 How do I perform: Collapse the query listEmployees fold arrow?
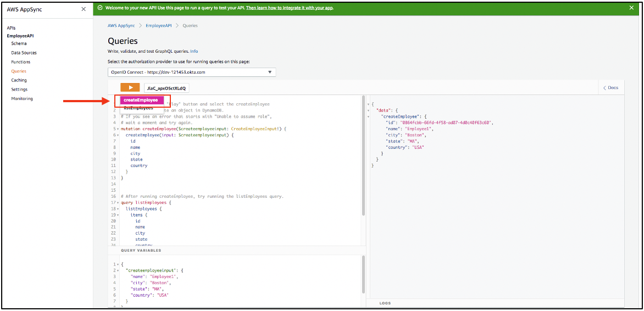click(117, 203)
